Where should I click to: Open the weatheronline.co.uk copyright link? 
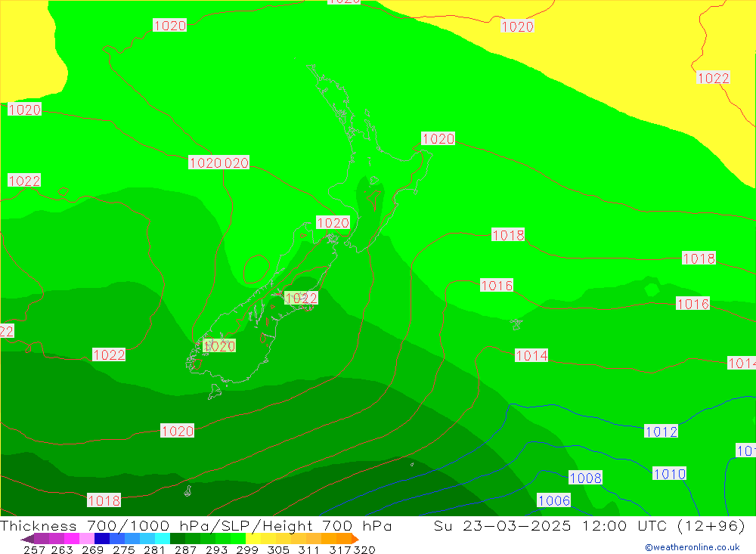pyautogui.click(x=692, y=547)
